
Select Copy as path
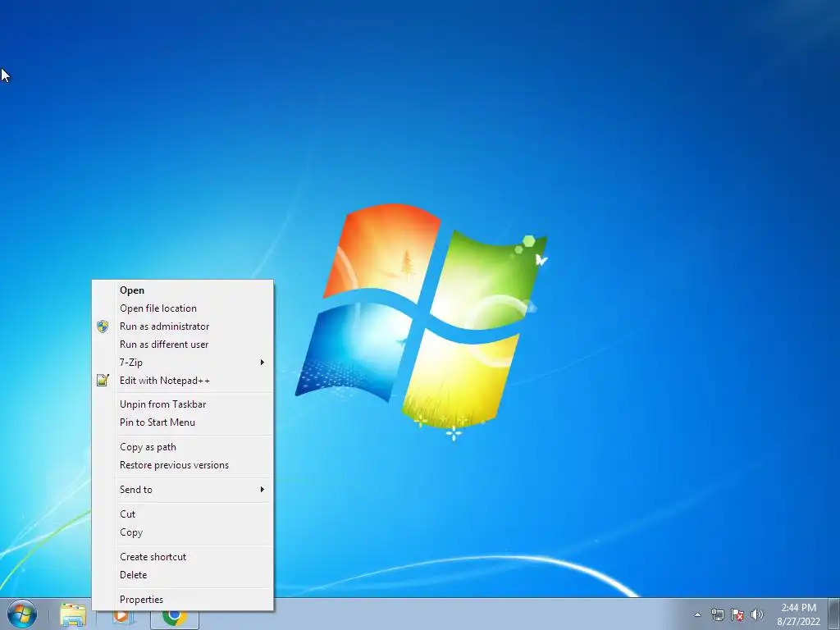pos(183,447)
